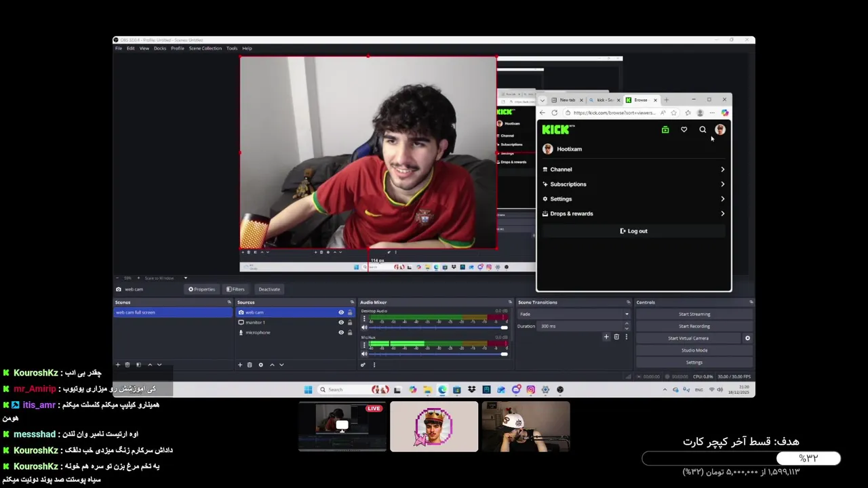Open the Kick search icon

[x=703, y=129]
